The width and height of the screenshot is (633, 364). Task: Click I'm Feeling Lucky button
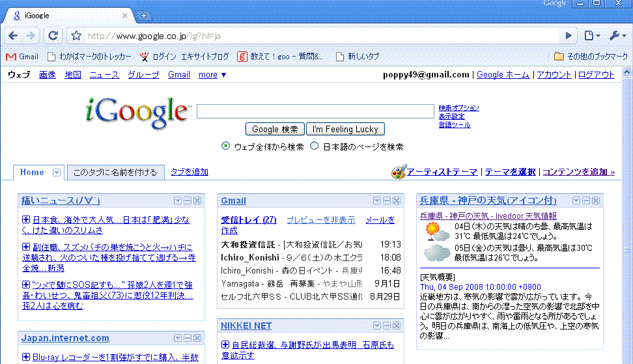point(346,129)
